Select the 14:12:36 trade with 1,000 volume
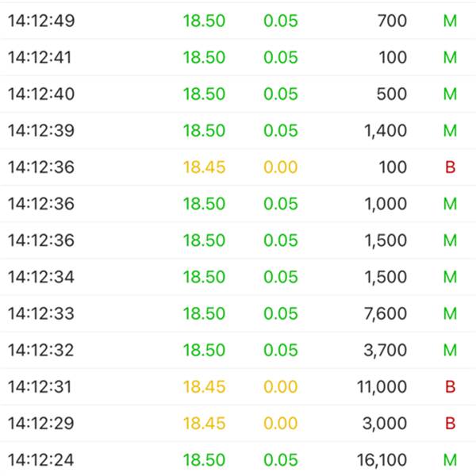Image resolution: width=476 pixels, height=476 pixels. 238,204
